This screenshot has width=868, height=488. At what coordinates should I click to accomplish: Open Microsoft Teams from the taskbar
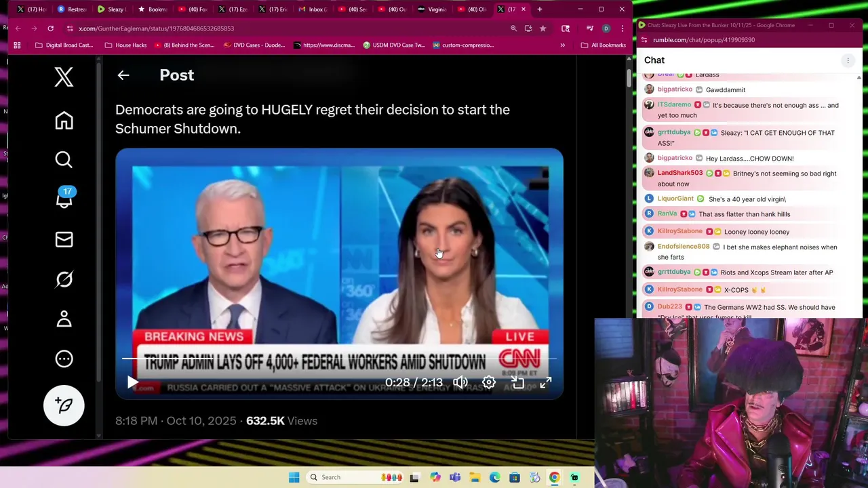tap(455, 477)
